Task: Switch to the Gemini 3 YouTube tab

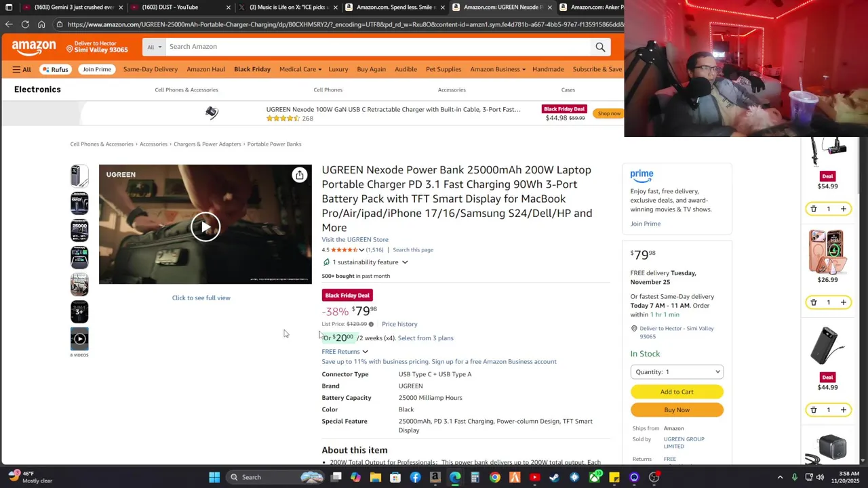Action: coord(73,7)
